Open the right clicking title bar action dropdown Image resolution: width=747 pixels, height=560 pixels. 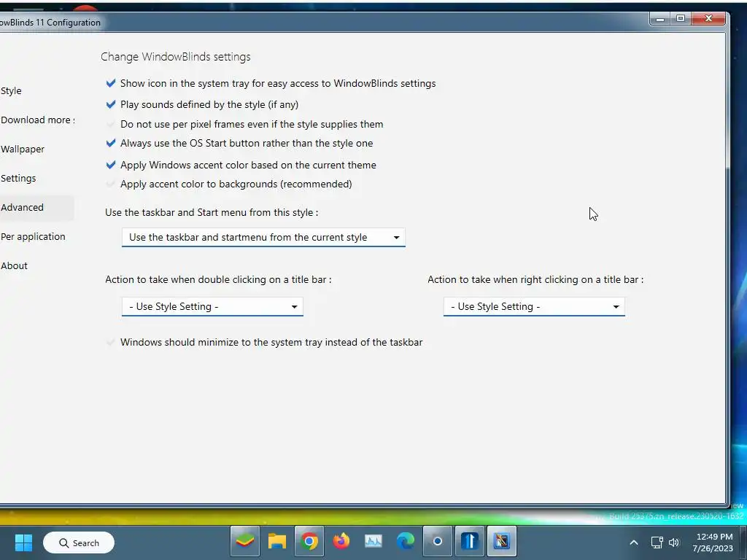[x=534, y=307]
